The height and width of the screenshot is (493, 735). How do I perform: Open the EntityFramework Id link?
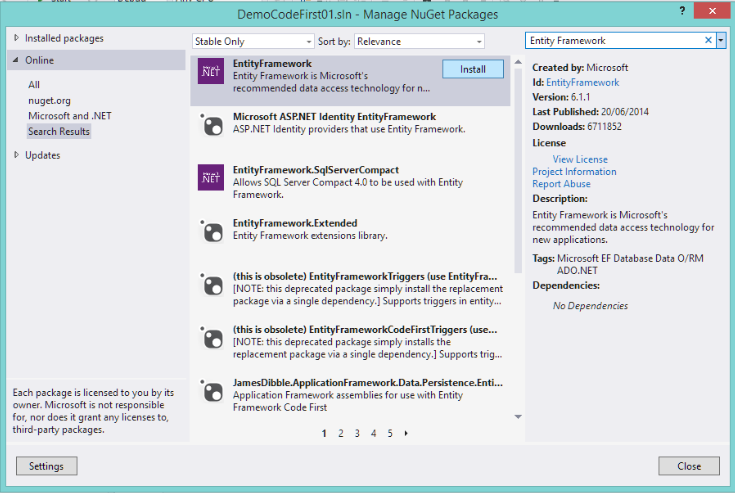click(582, 82)
